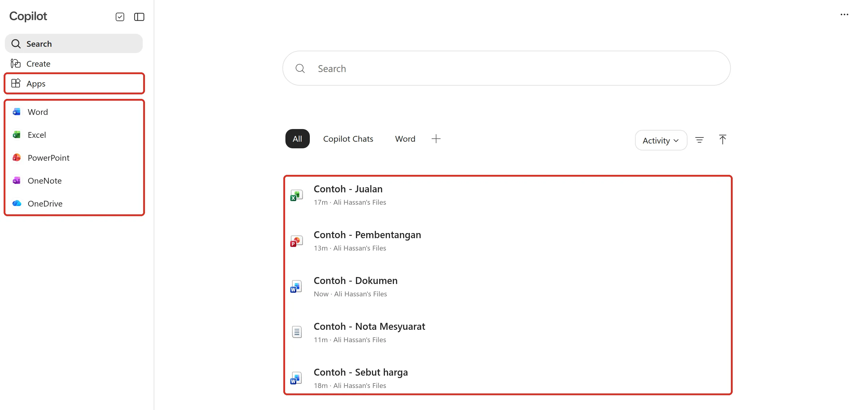The height and width of the screenshot is (410, 868).
Task: Click the magnifier icon in search box
Action: click(x=300, y=68)
